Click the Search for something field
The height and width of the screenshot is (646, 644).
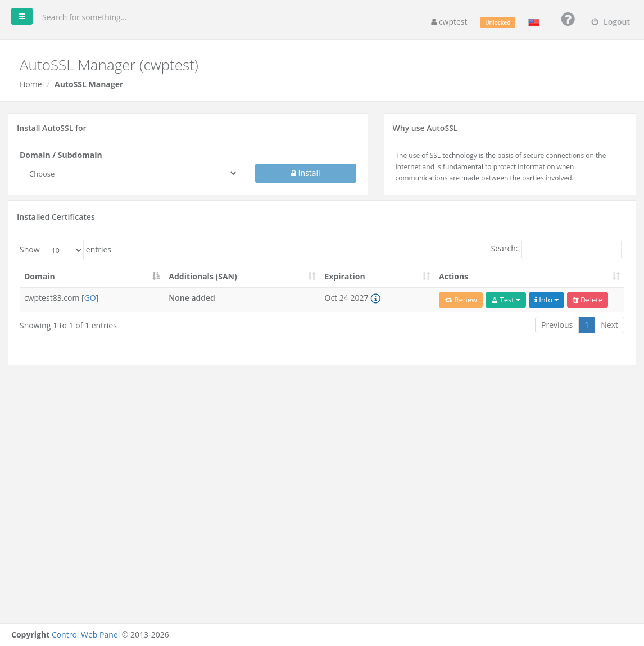click(x=84, y=17)
